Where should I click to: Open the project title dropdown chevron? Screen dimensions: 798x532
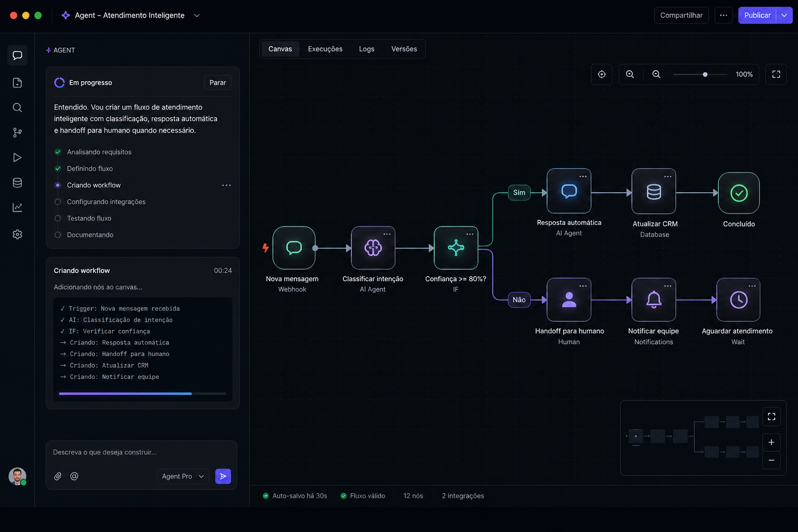197,16
